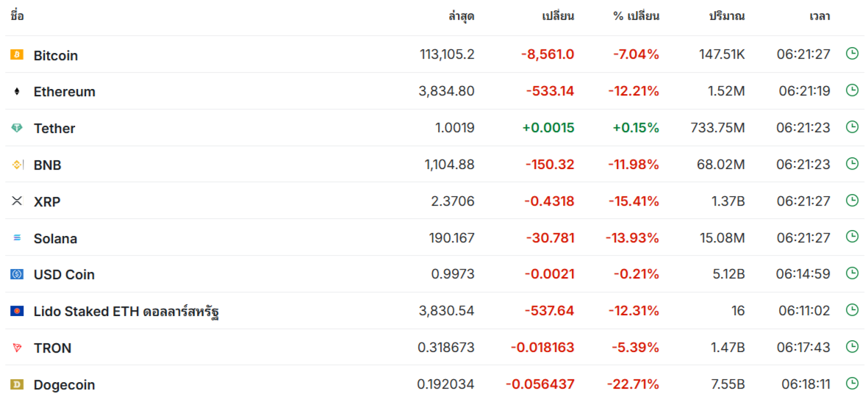Click the Ethereum diamond icon
868x399 pixels.
tap(17, 91)
